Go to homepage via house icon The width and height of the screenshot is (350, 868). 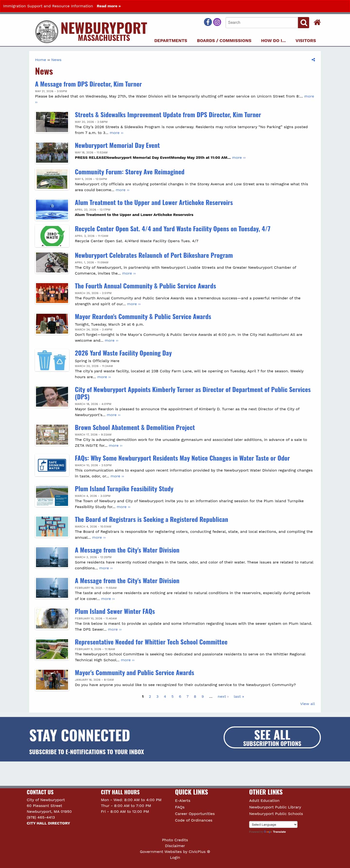[x=317, y=22]
